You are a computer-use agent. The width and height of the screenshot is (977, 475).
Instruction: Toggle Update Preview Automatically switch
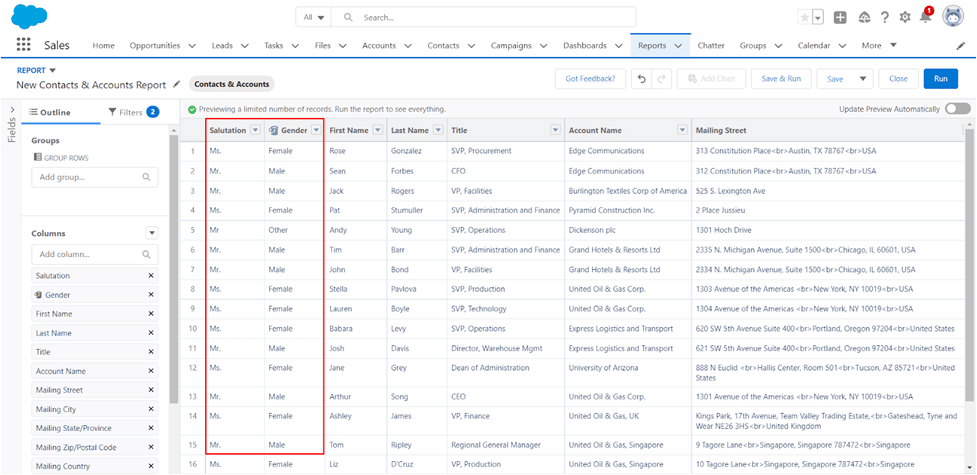click(x=957, y=109)
